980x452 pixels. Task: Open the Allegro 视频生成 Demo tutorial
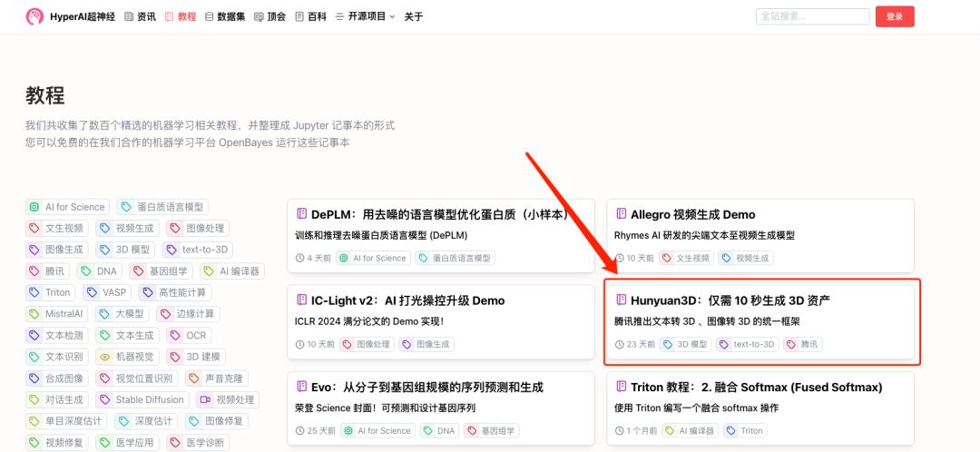(x=693, y=214)
